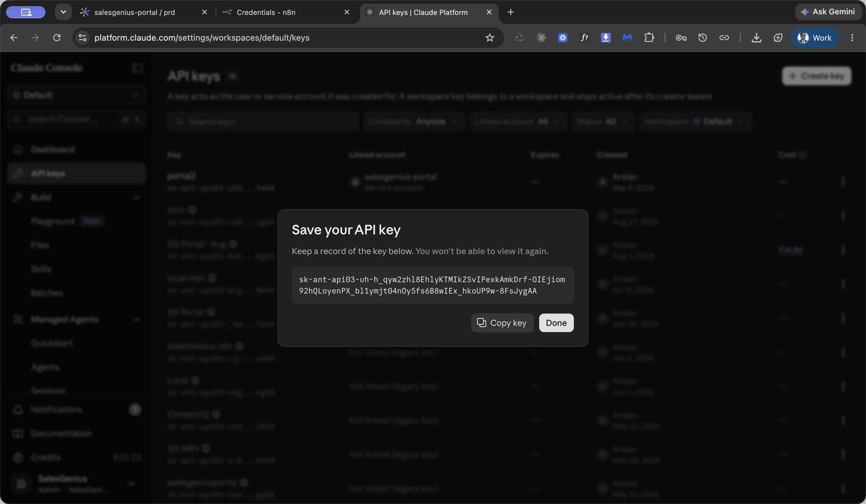Open the Default workspace selector in sidebar

pyautogui.click(x=76, y=95)
